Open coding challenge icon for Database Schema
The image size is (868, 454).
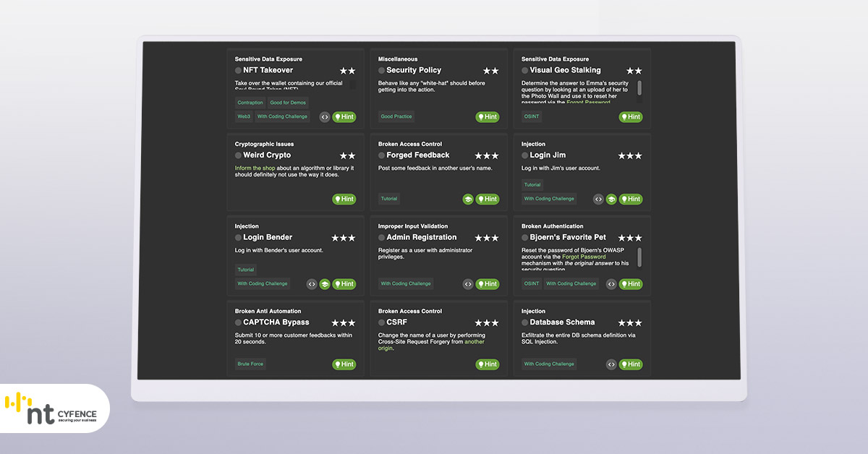click(x=611, y=365)
